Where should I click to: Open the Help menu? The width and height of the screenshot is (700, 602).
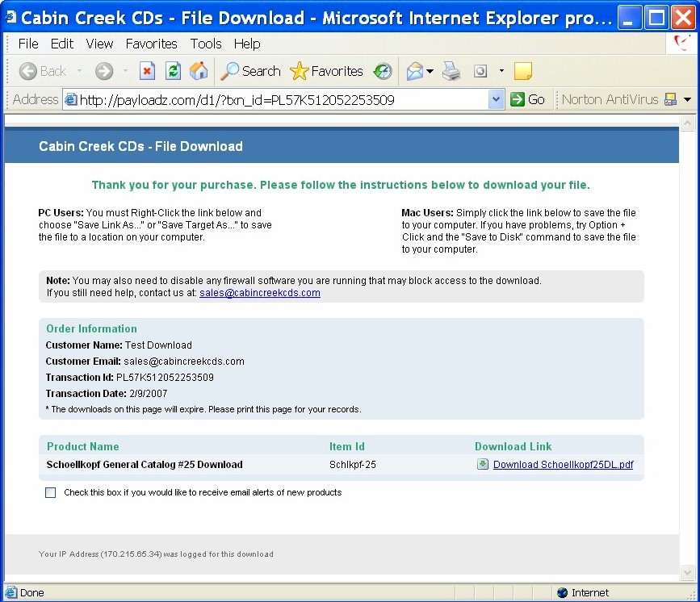click(x=247, y=44)
